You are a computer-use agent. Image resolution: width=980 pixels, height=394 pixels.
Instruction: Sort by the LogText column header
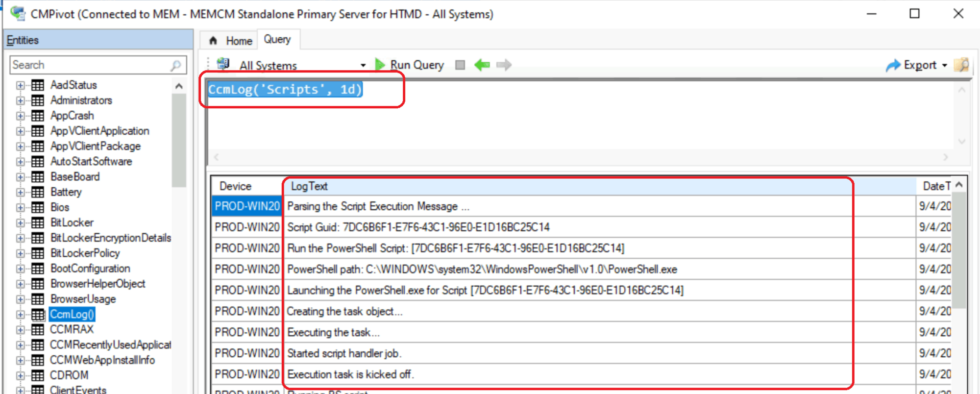click(309, 186)
